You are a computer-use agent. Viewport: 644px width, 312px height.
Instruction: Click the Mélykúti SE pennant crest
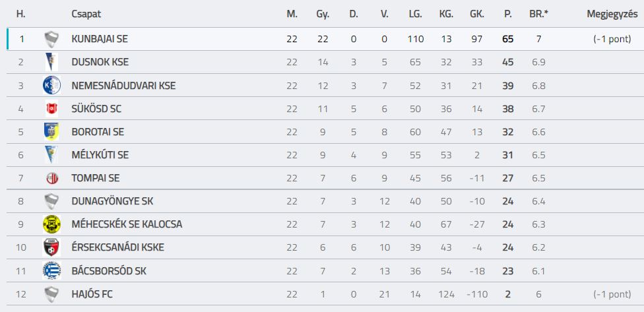pyautogui.click(x=51, y=155)
